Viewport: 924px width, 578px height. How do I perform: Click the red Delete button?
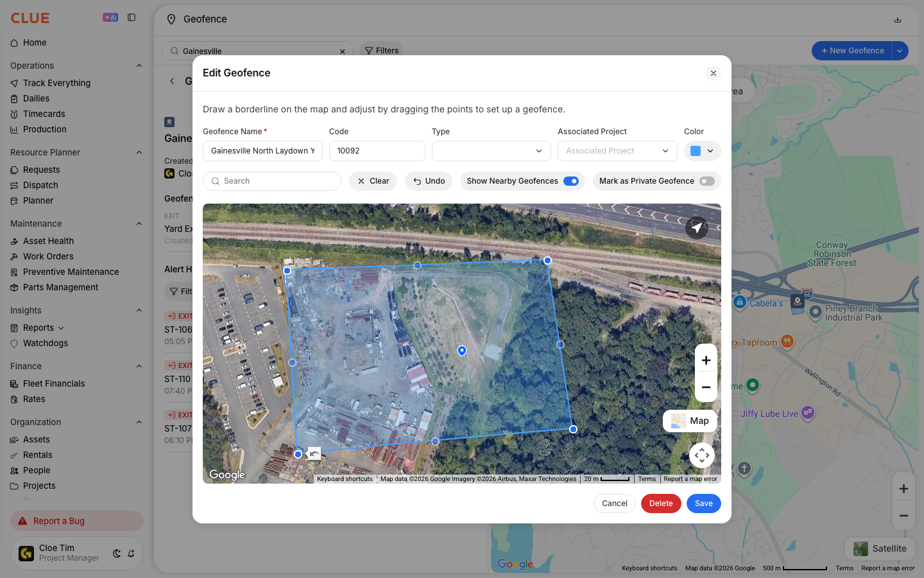pos(661,504)
